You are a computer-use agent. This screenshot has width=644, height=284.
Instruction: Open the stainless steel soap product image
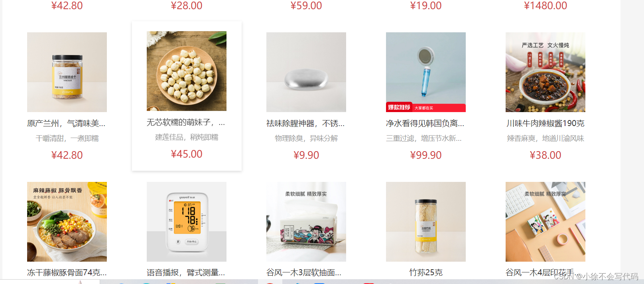point(306,72)
